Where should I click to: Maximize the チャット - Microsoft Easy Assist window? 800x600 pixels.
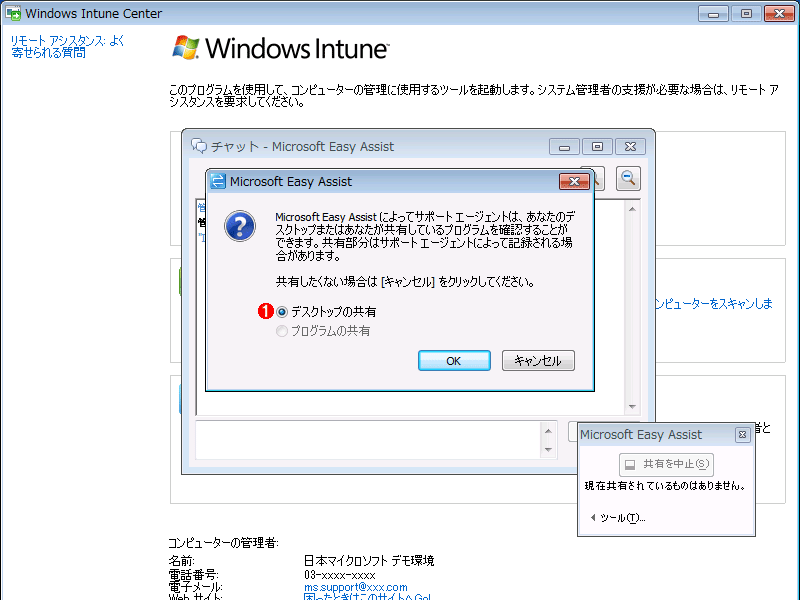coord(597,147)
